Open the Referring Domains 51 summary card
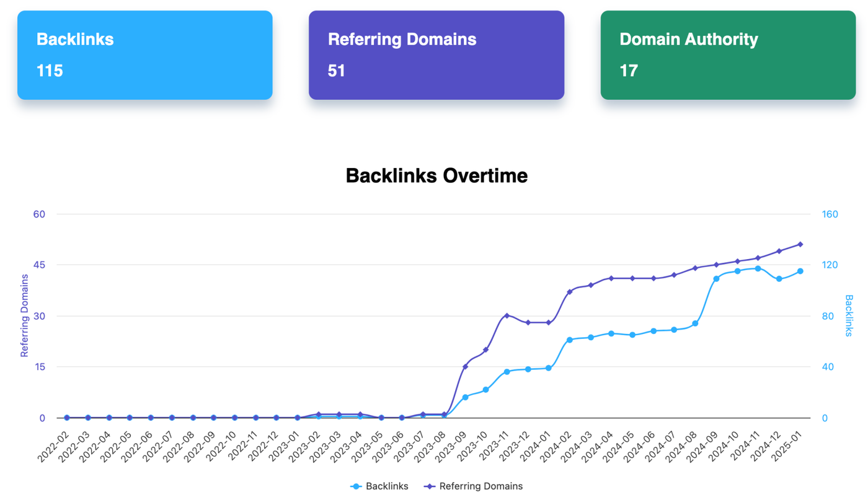The image size is (868, 497). tap(436, 55)
